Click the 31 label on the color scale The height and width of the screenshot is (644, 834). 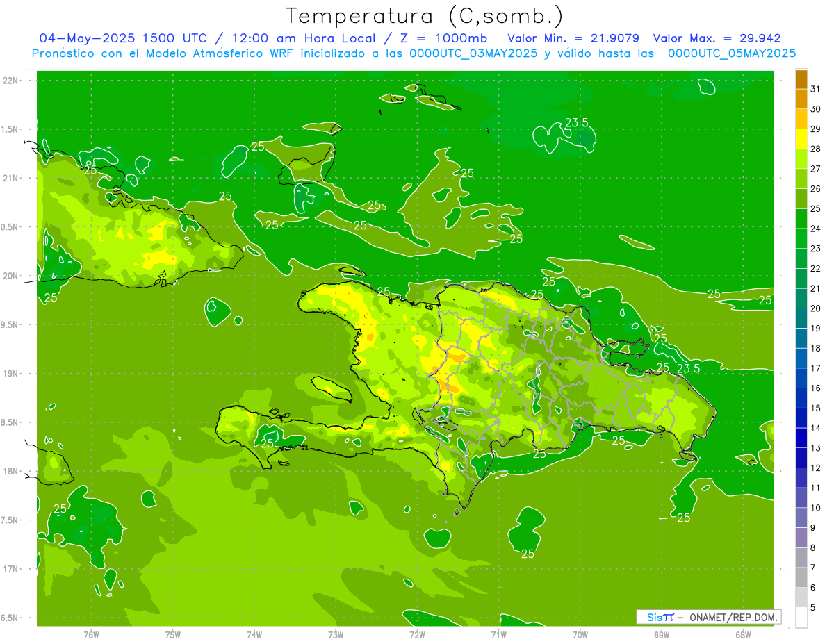(816, 89)
